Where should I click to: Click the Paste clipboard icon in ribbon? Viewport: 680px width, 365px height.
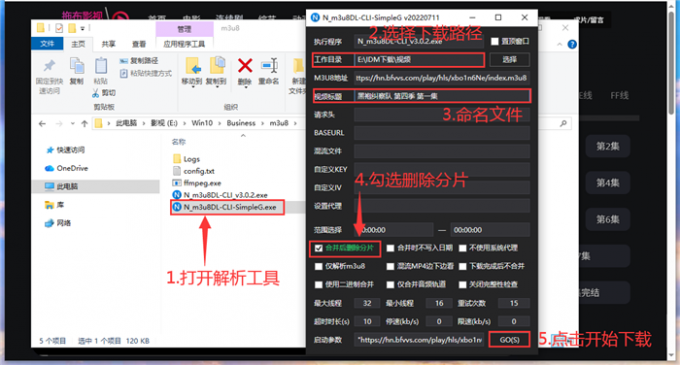101,66
